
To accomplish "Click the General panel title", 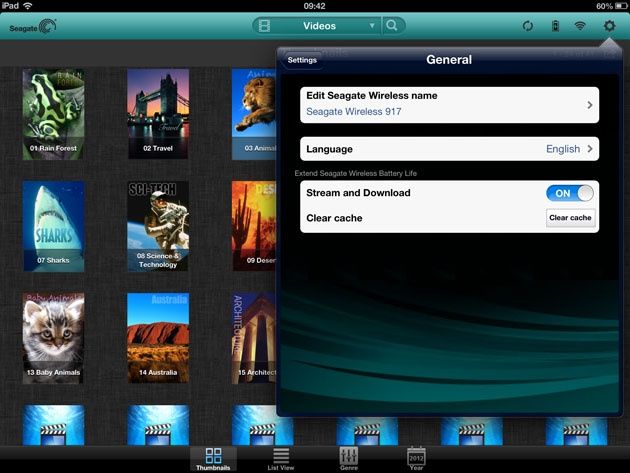I will (449, 59).
